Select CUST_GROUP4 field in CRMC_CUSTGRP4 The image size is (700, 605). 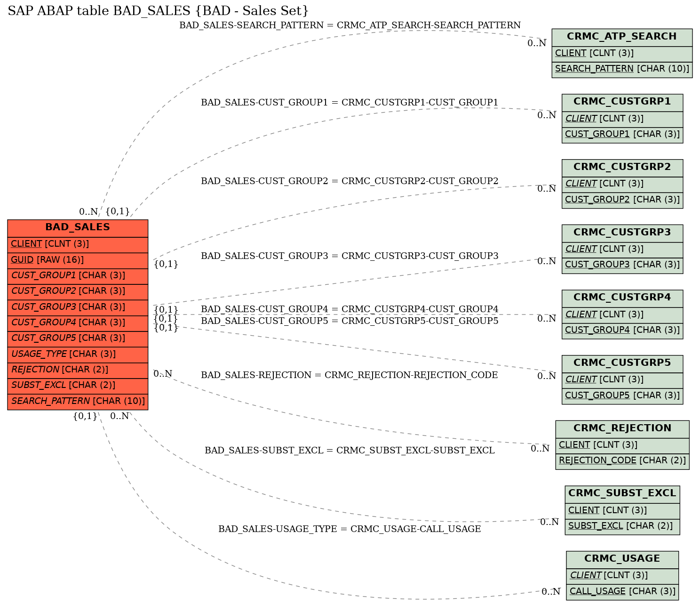click(622, 331)
